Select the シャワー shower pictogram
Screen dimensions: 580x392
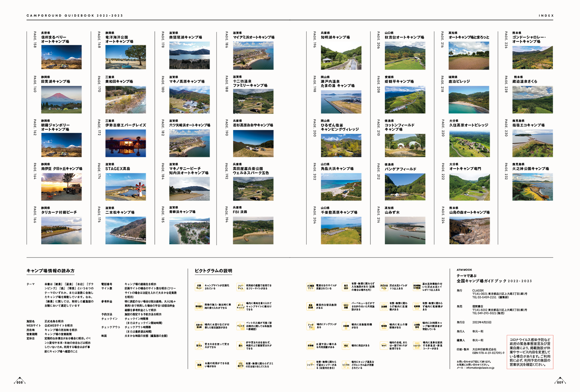310,365
